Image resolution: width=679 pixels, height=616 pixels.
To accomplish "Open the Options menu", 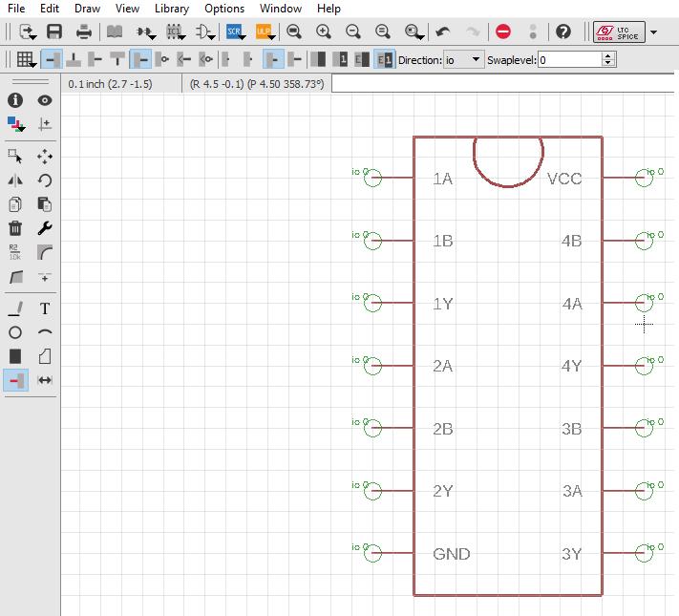I will click(224, 9).
